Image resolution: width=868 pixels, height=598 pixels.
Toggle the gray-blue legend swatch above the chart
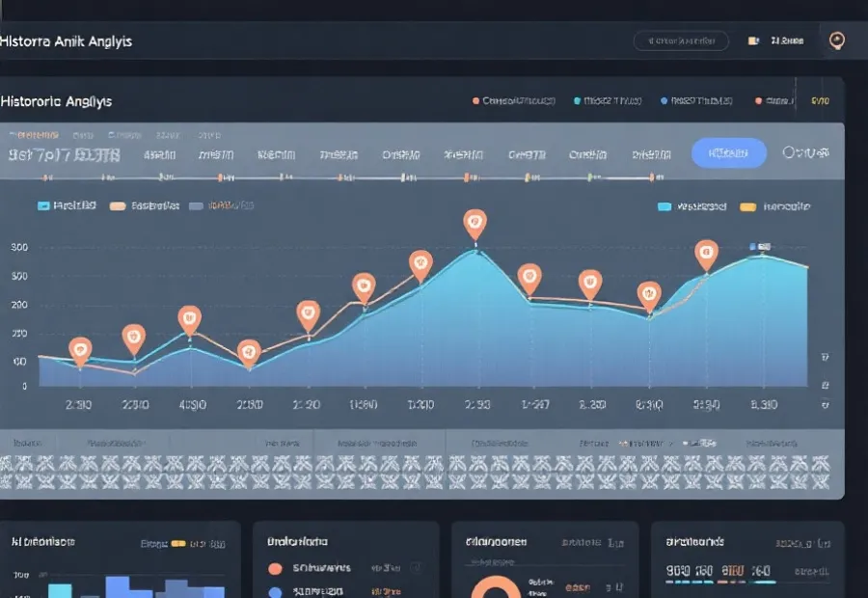pyautogui.click(x=197, y=205)
